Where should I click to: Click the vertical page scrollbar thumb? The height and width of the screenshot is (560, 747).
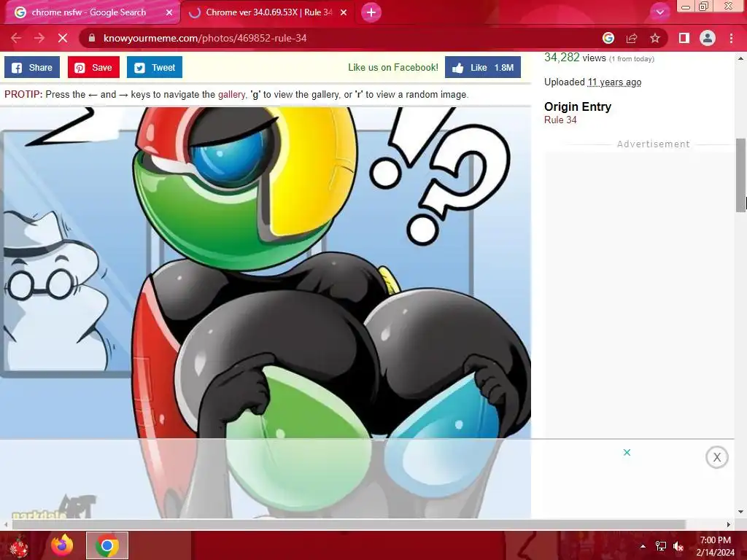pyautogui.click(x=740, y=175)
